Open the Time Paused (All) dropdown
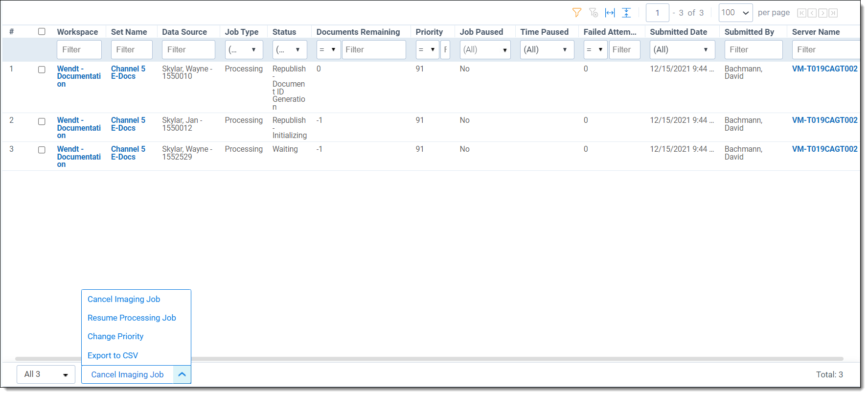This screenshot has width=868, height=395. [x=547, y=49]
